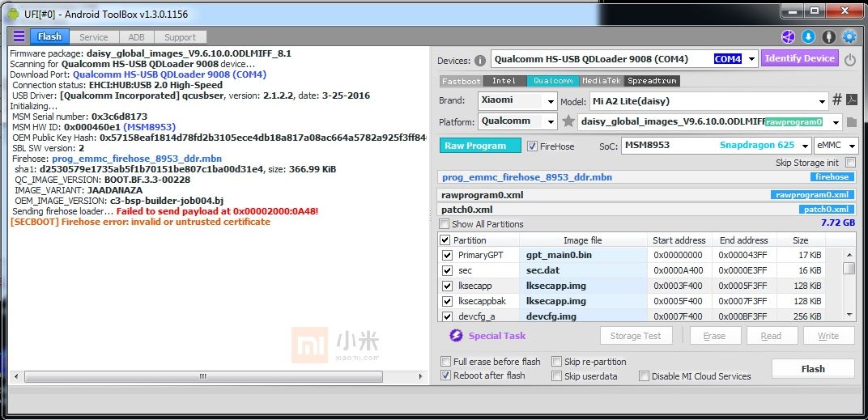
Task: Open the firmware package daisy_global_images dropdown
Action: [836, 121]
